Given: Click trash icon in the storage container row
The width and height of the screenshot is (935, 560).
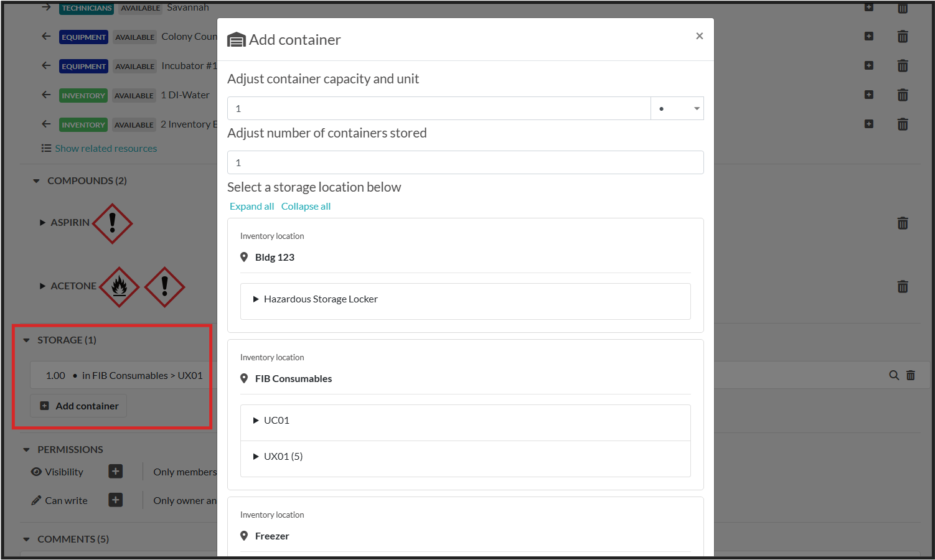Looking at the screenshot, I should pos(911,375).
